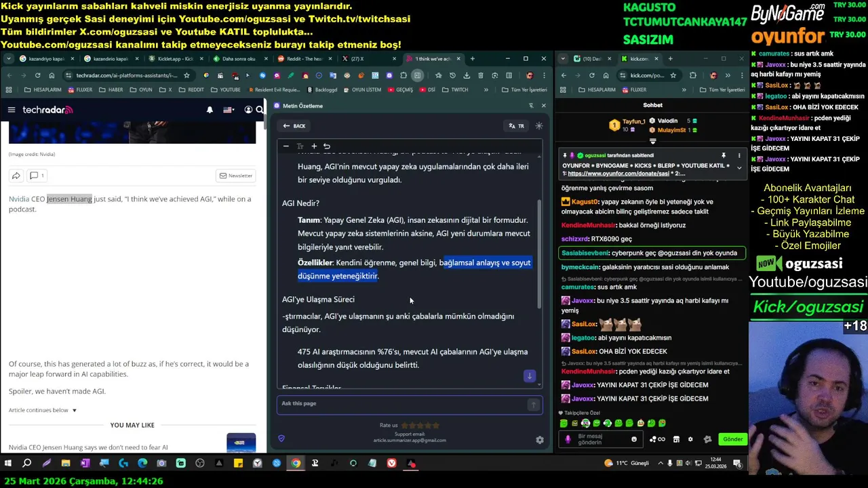
Task: Unpin the Metin Özetleme side panel
Action: point(531,106)
